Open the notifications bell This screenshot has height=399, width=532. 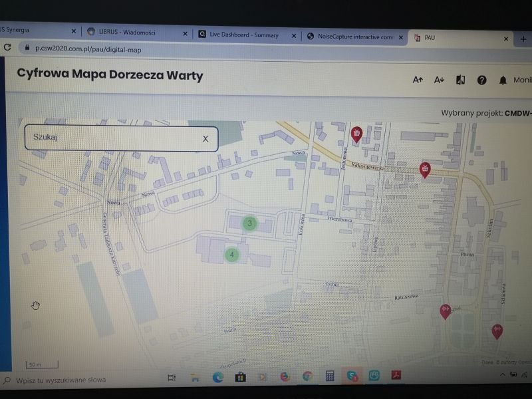click(503, 80)
